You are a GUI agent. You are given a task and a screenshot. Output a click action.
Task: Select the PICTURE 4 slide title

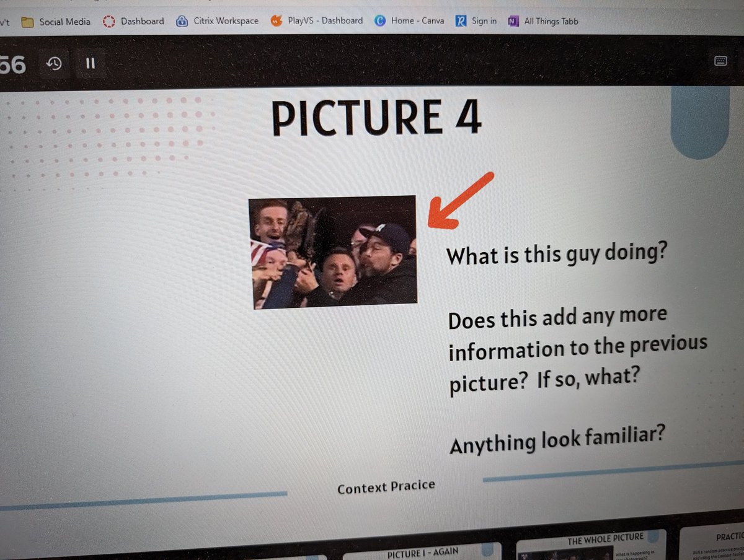(376, 117)
